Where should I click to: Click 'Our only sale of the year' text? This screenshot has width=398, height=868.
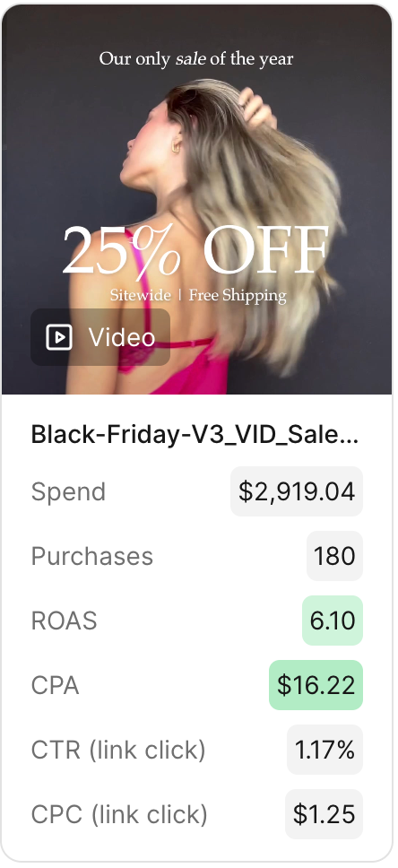(196, 58)
